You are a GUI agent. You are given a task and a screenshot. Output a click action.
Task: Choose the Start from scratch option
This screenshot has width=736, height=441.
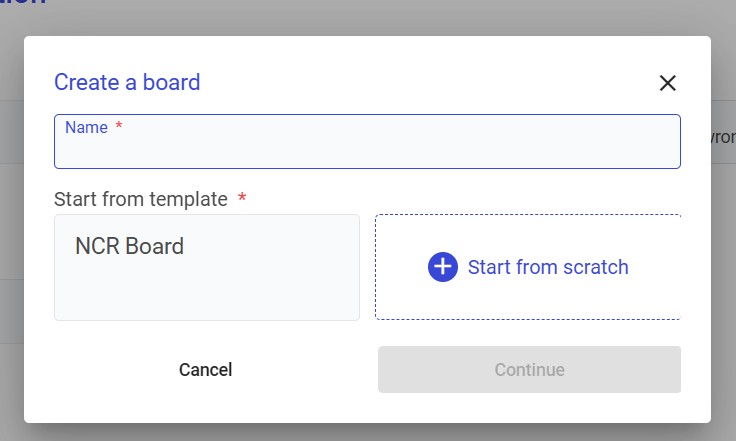528,267
